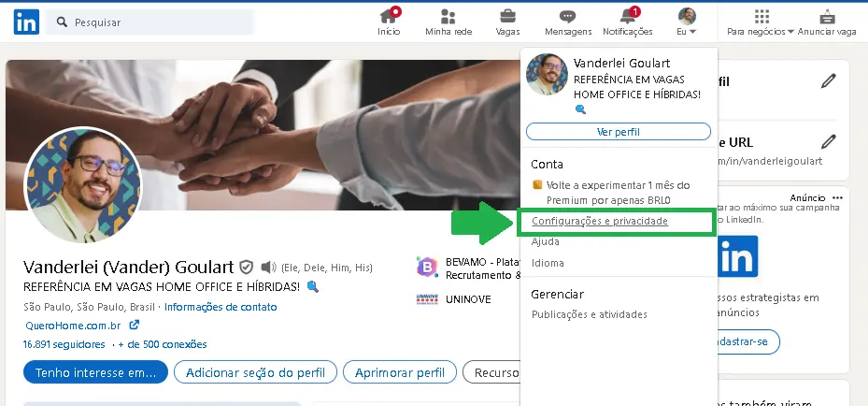Screen dimensions: 868x406
Task: Open Vanderlei Goulart dropdown avatar
Action: click(x=547, y=75)
